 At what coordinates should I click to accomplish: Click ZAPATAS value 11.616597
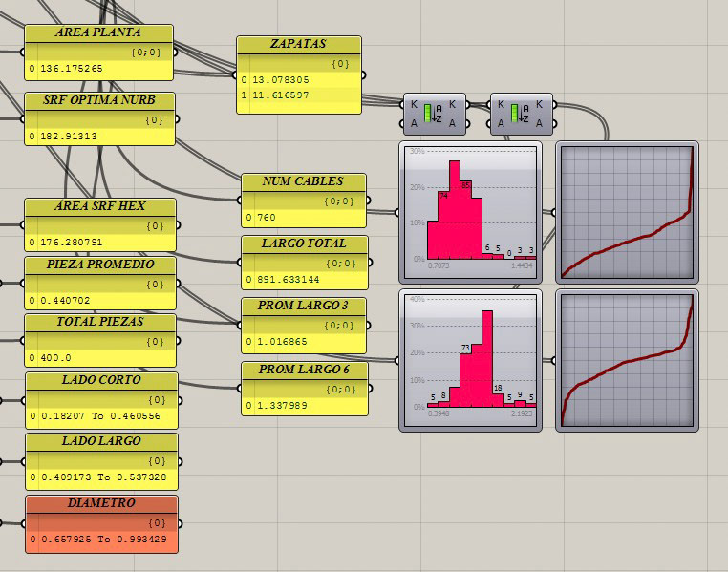point(281,95)
